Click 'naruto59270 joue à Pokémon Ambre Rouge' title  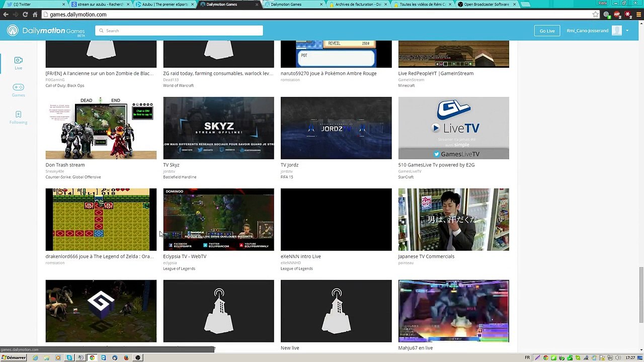pos(329,73)
